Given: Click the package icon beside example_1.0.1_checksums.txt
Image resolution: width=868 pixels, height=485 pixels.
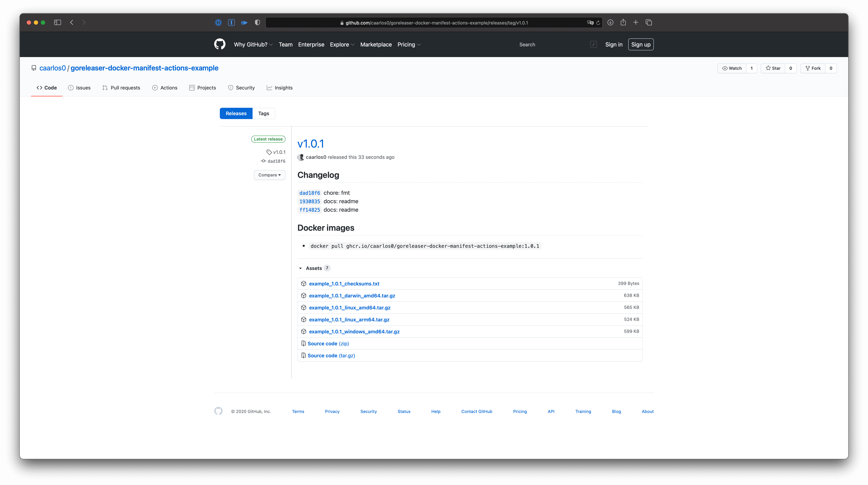Looking at the screenshot, I should [304, 283].
